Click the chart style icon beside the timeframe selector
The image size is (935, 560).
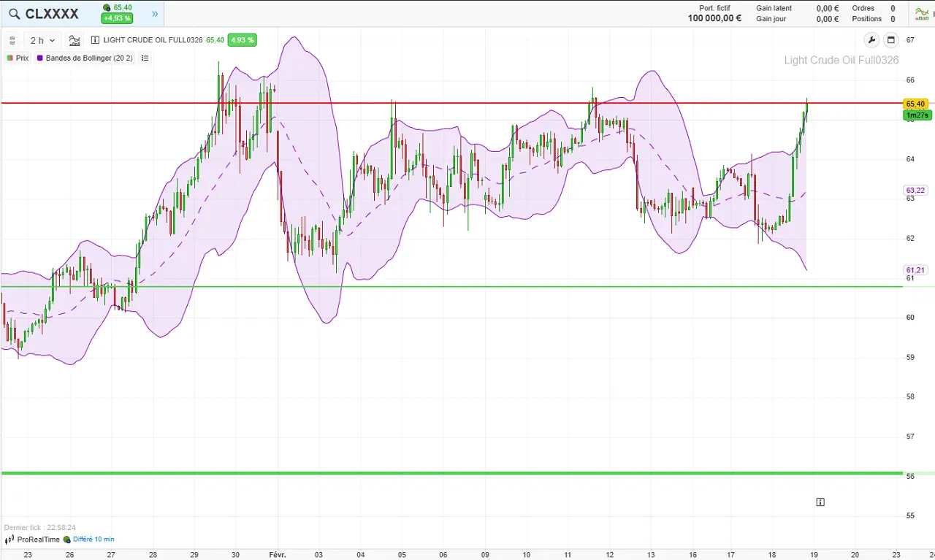(x=74, y=40)
